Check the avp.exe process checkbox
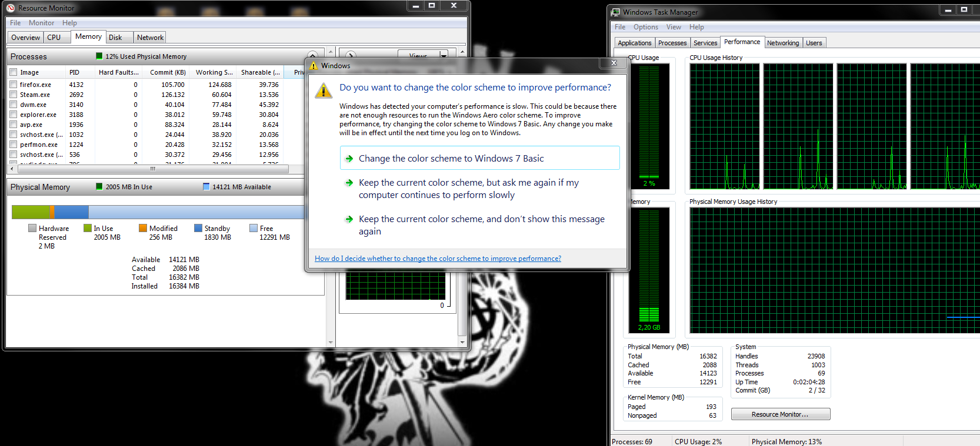Image resolution: width=980 pixels, height=446 pixels. pos(14,125)
